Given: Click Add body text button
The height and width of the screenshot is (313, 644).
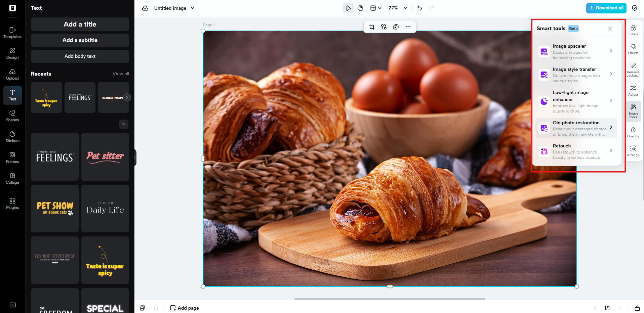Looking at the screenshot, I should tap(80, 56).
